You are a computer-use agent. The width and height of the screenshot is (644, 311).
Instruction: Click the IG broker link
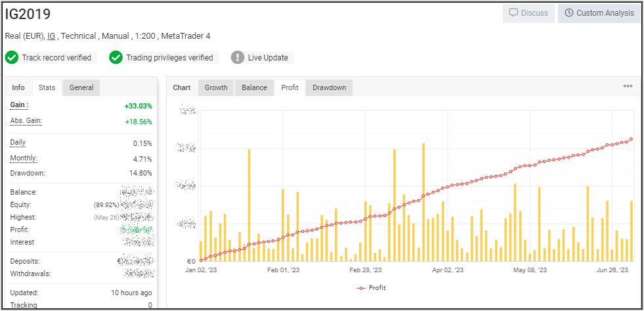[x=52, y=36]
